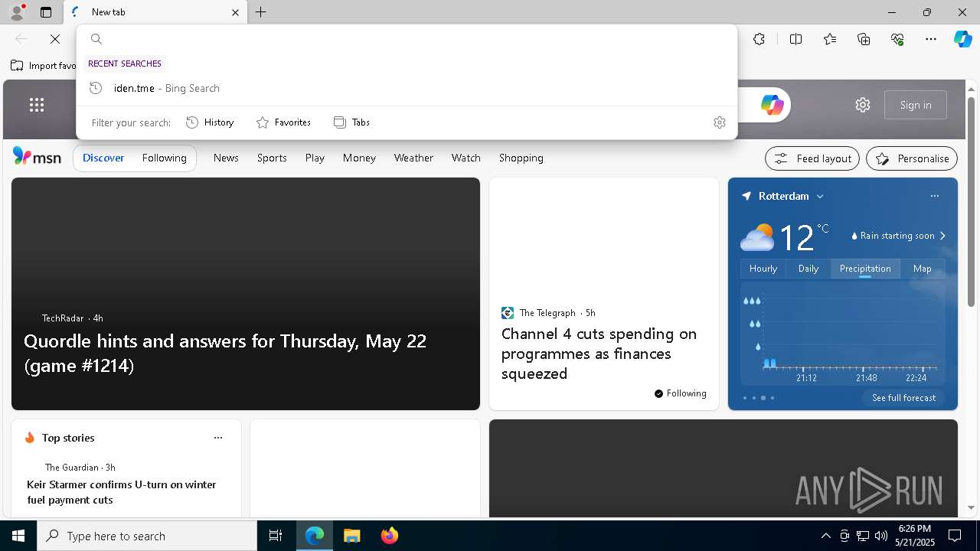Expand Rotterdam location dropdown
This screenshot has height=551, width=980.
[x=820, y=197]
